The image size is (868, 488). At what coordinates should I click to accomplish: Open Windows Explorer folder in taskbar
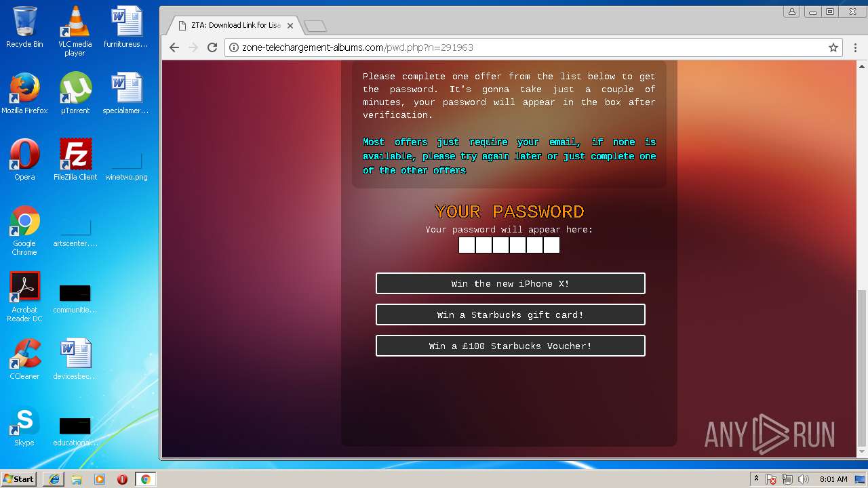point(77,479)
